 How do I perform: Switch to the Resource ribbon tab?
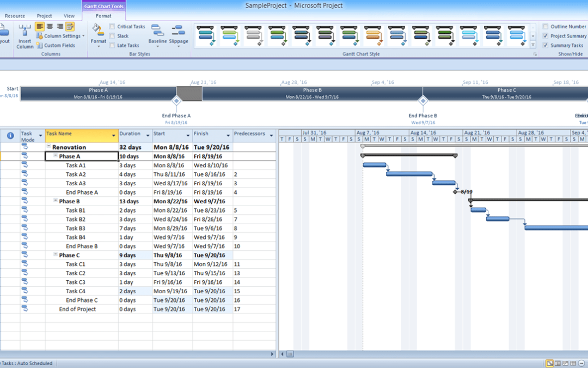click(15, 16)
